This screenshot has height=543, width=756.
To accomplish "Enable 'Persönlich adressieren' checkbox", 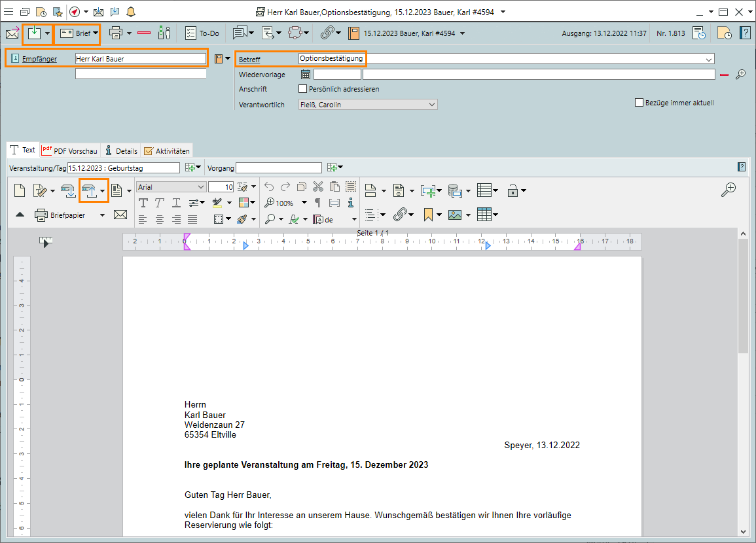I will [x=302, y=89].
